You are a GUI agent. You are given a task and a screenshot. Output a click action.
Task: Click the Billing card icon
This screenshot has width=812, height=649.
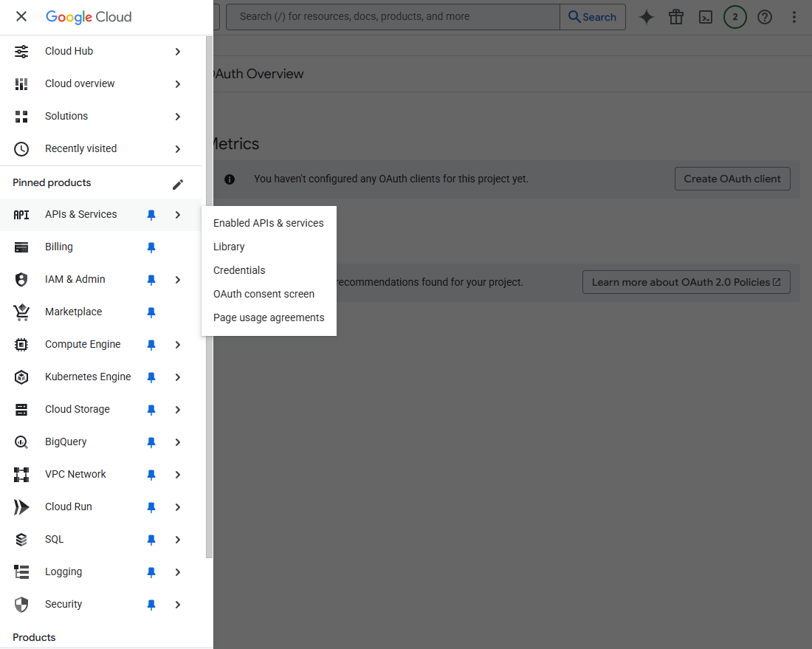[21, 247]
